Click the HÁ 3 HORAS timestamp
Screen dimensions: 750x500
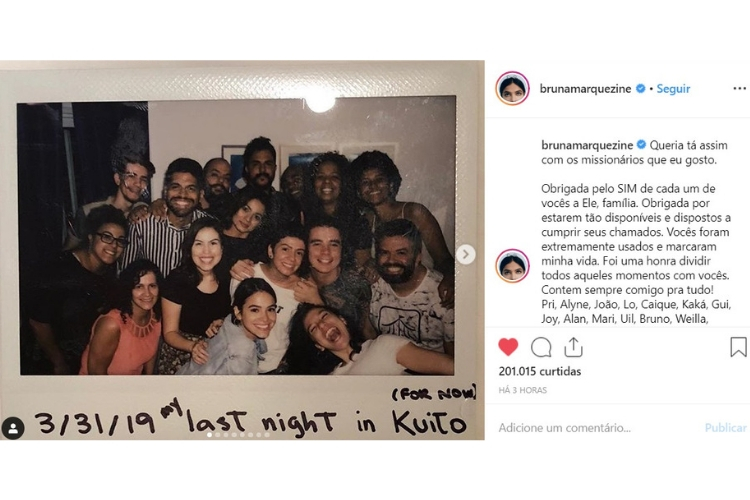coord(522,390)
